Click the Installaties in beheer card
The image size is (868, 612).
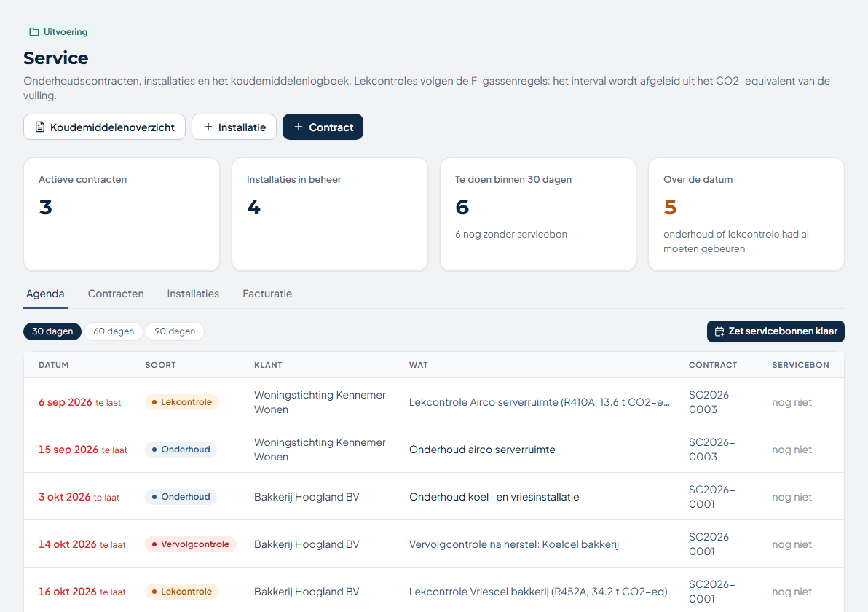click(x=330, y=214)
